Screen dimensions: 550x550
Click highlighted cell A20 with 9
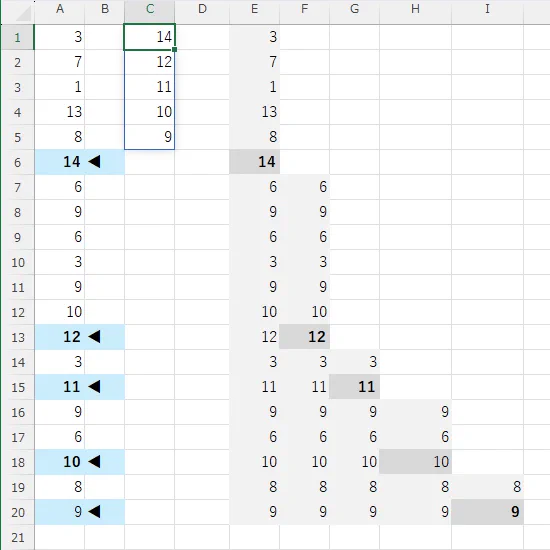click(x=60, y=512)
